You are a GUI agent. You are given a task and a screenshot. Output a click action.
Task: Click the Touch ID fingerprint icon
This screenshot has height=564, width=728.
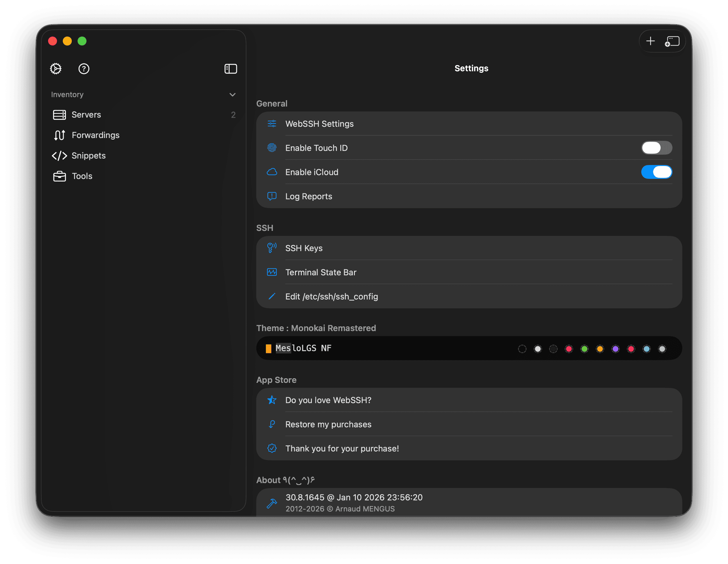coord(272,148)
